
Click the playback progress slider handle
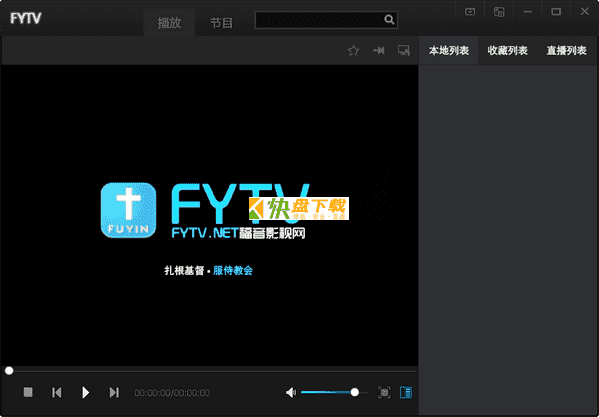pyautogui.click(x=9, y=370)
